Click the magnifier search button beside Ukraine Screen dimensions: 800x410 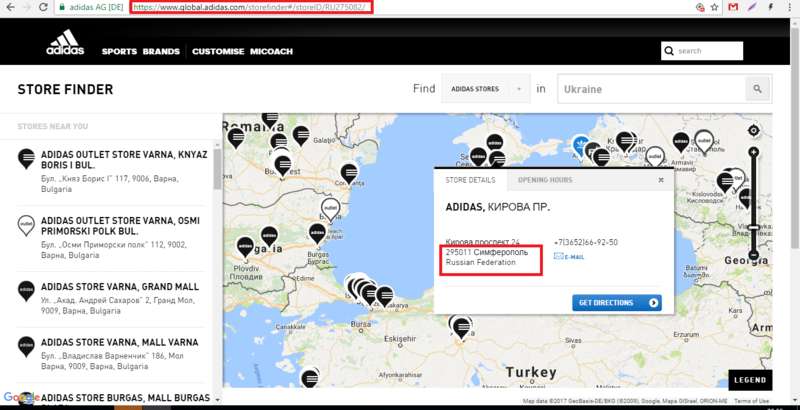[x=758, y=89]
